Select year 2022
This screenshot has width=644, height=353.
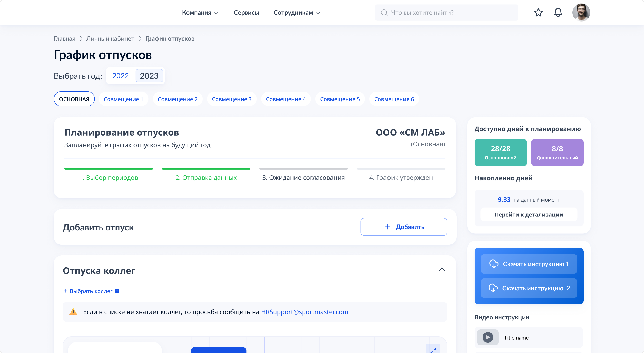pyautogui.click(x=120, y=76)
